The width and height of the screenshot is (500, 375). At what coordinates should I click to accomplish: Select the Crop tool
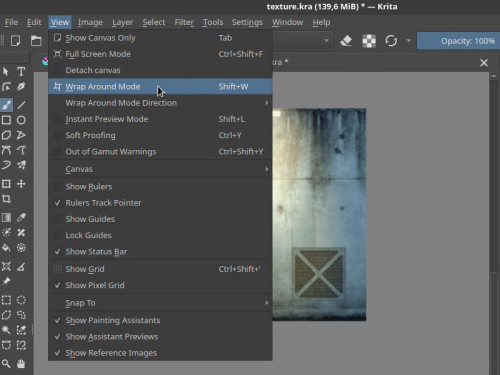click(x=6, y=199)
